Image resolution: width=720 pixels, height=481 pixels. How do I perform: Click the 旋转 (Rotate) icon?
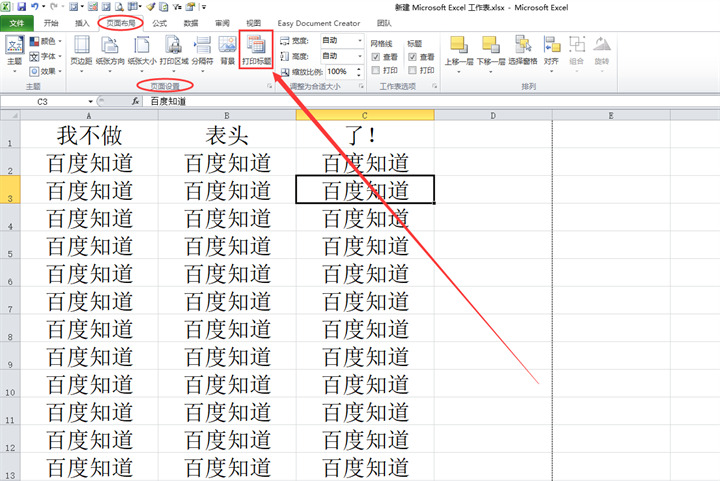click(602, 45)
